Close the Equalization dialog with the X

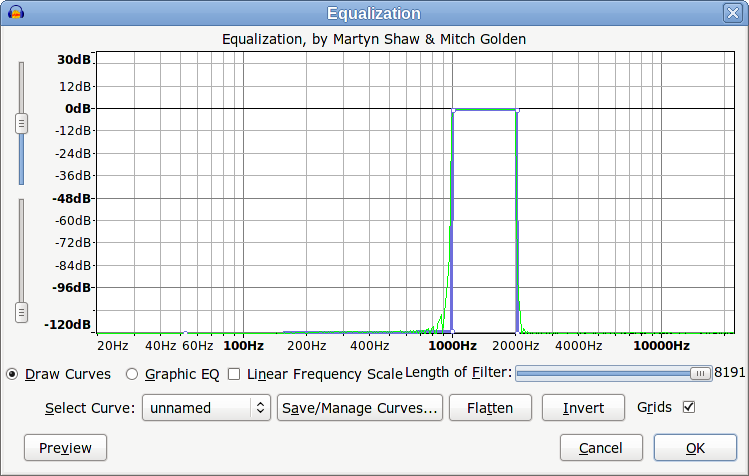(733, 13)
